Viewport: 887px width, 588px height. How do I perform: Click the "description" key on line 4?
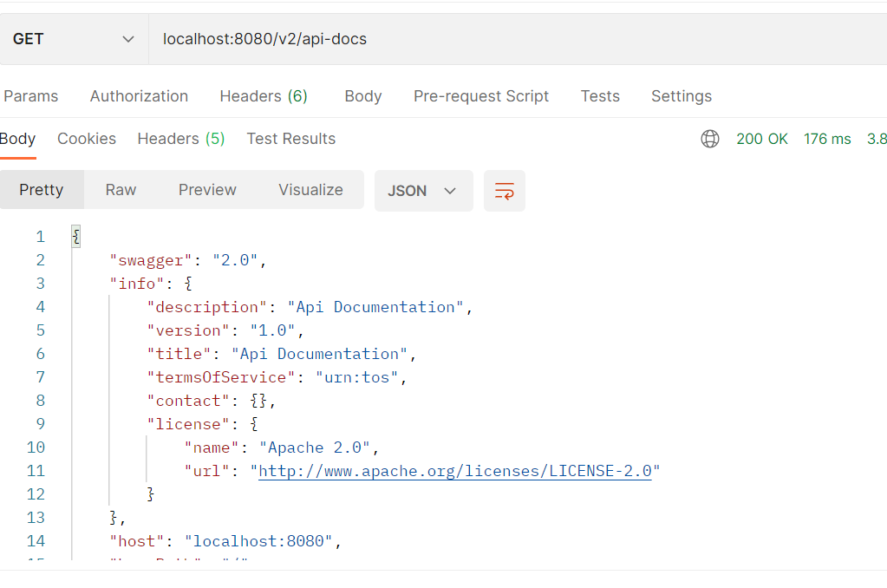(206, 307)
